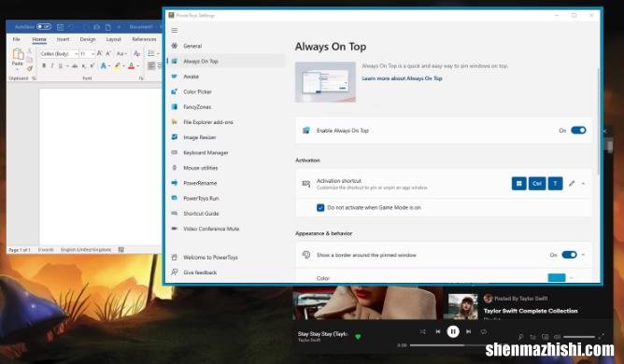The height and width of the screenshot is (364, 624).
Task: Click the Paste icon in Word
Action: point(18,54)
